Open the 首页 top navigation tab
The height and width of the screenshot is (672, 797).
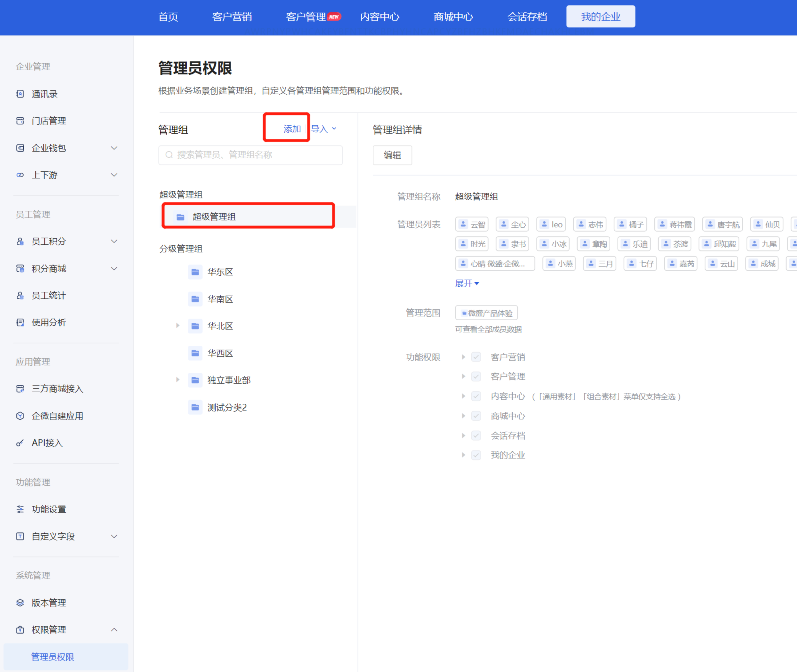pos(168,17)
